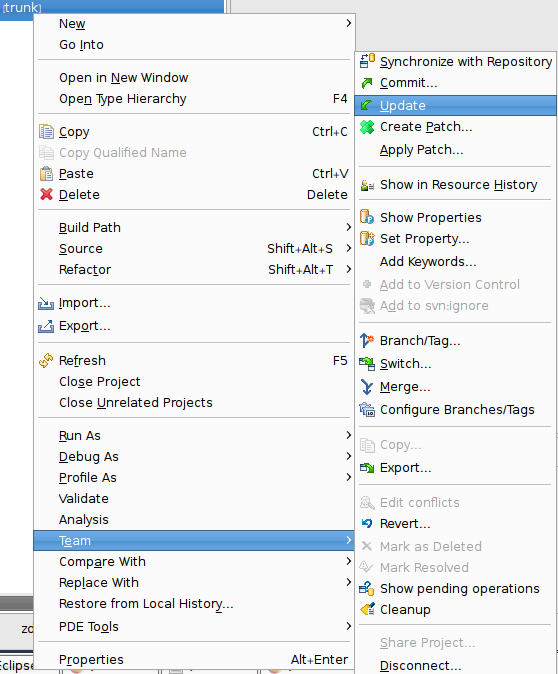Expand the New submenu arrow
The width and height of the screenshot is (558, 674).
pyautogui.click(x=349, y=23)
